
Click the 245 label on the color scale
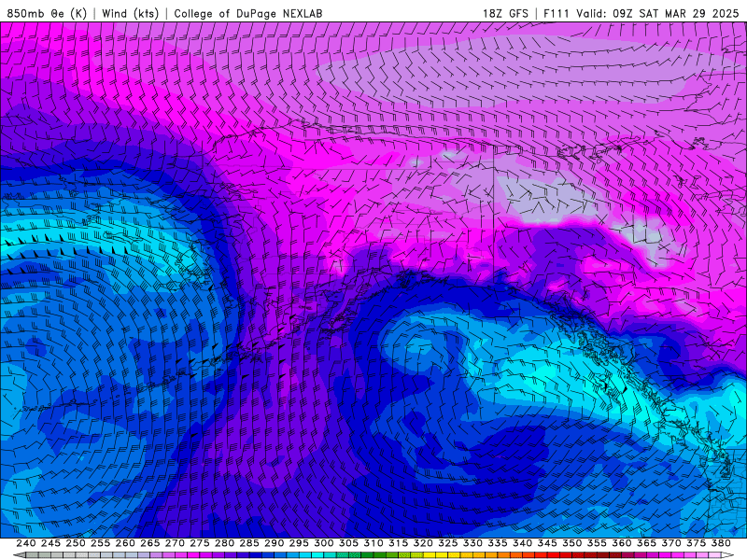50,543
